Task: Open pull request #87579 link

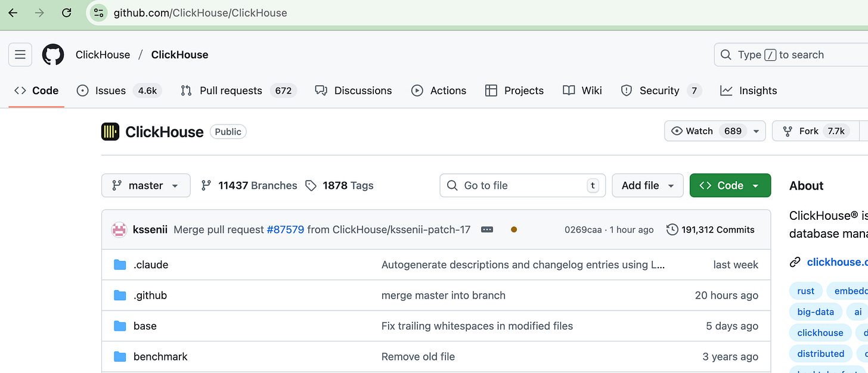Action: (286, 229)
